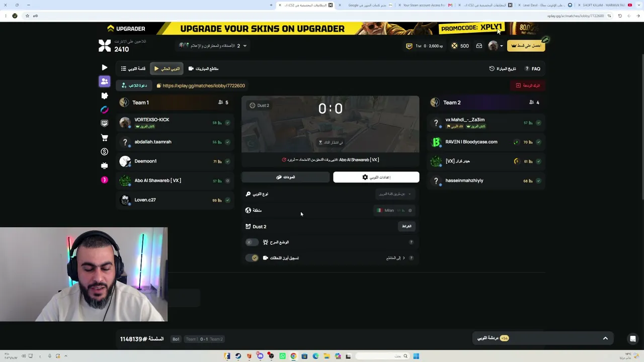This screenshot has height=362, width=644.
Task: Open the Intercom chat bubble icon
Action: click(633, 338)
